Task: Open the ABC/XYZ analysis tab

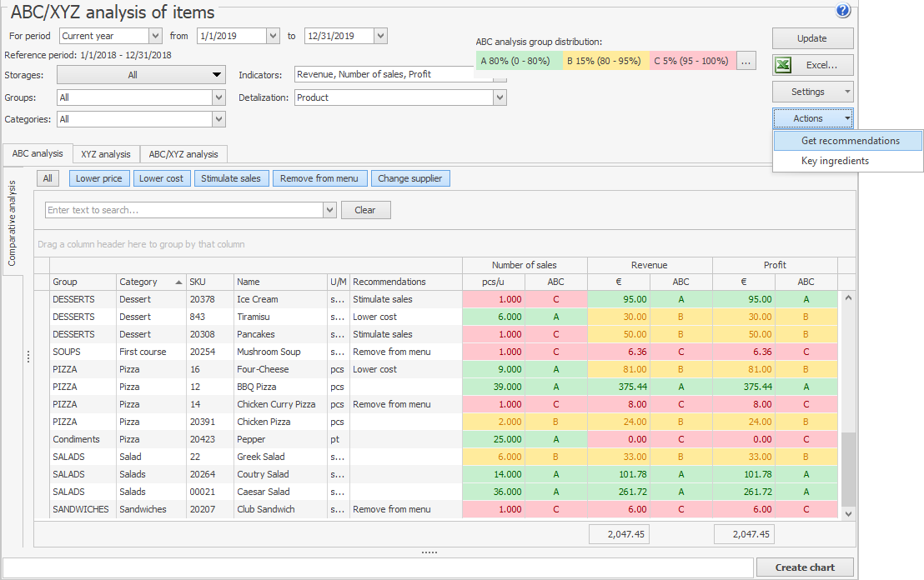Action: tap(183, 154)
